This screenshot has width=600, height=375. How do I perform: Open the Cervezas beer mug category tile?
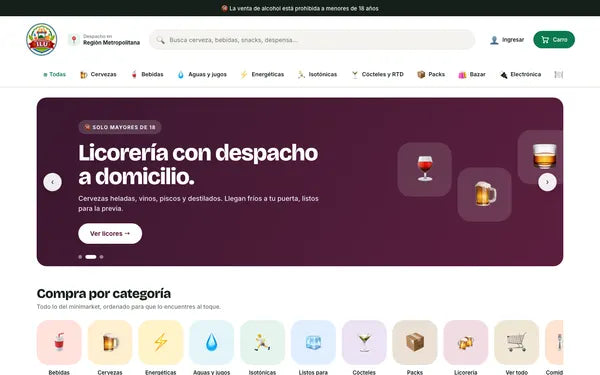pyautogui.click(x=110, y=342)
